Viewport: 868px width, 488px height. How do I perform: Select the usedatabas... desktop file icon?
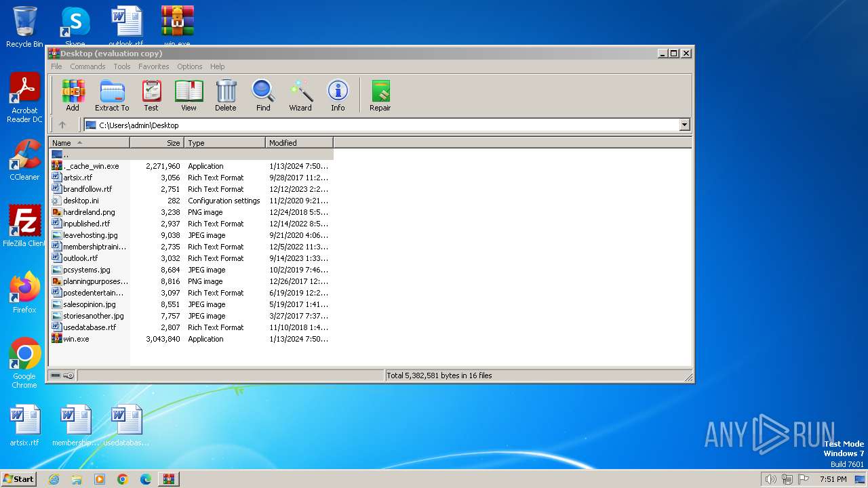[126, 426]
